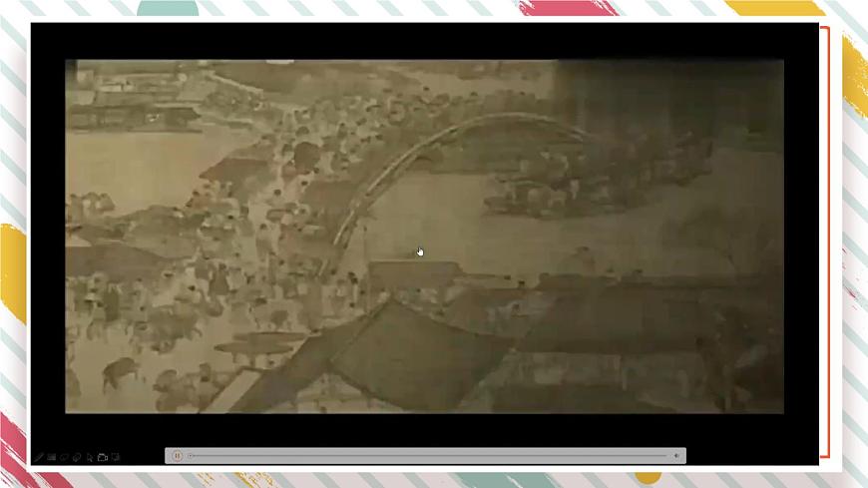The width and height of the screenshot is (868, 488).
Task: Activate the arrow pointer tool
Action: click(90, 457)
